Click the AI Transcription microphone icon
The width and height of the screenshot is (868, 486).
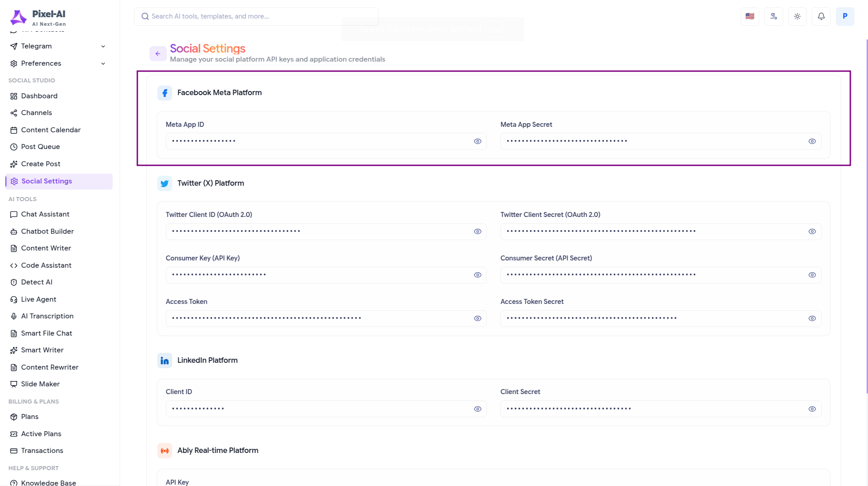pos(14,316)
